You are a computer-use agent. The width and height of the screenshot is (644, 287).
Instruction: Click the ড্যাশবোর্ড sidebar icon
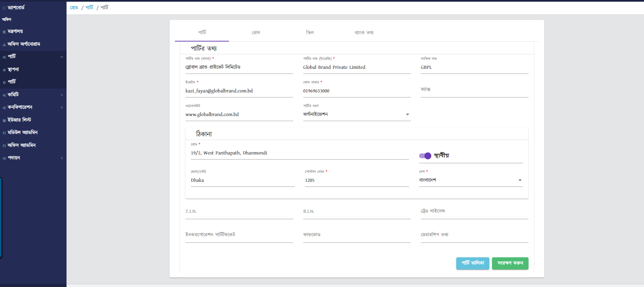(x=4, y=8)
